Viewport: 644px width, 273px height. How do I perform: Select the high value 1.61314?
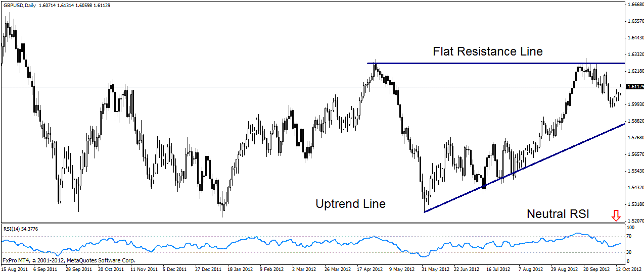point(66,5)
